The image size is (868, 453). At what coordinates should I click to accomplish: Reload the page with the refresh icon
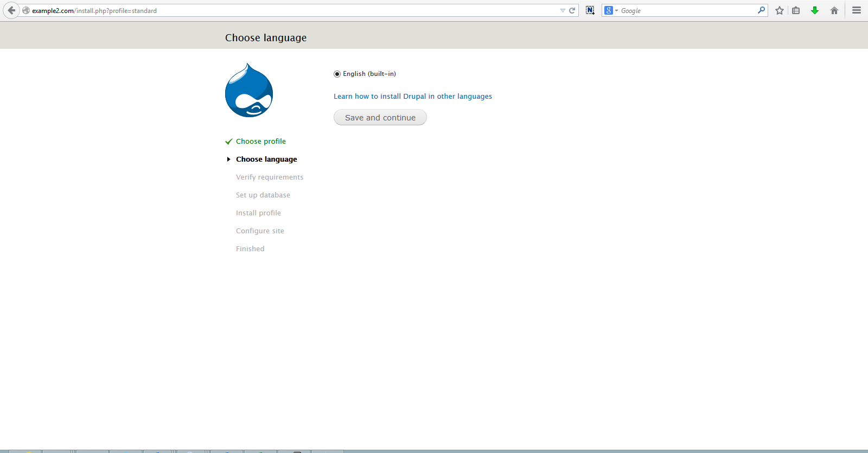pos(572,10)
